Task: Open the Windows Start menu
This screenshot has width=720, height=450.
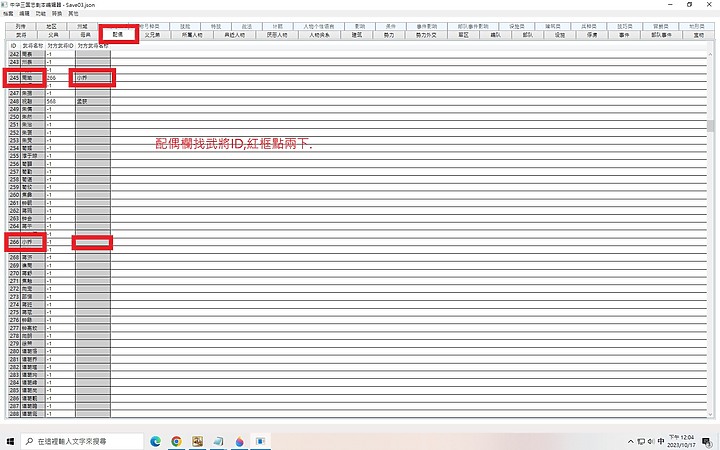Action: (x=10, y=441)
